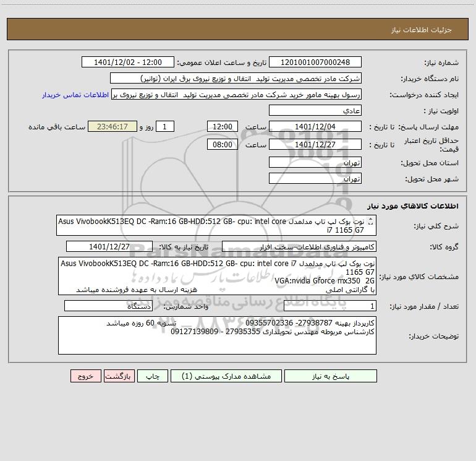476x461 pixels.
Task: Click the goods group field 'کامپیوتر و فناوری اطلاعات'
Action: pyautogui.click(x=299, y=246)
